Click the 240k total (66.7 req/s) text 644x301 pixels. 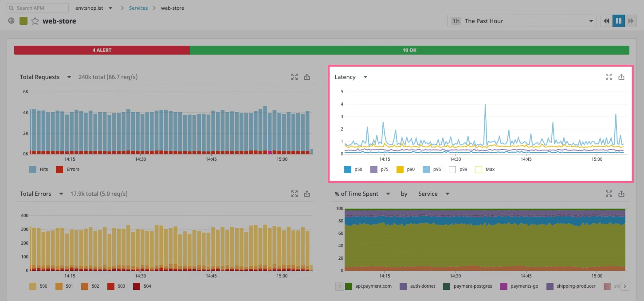click(108, 77)
